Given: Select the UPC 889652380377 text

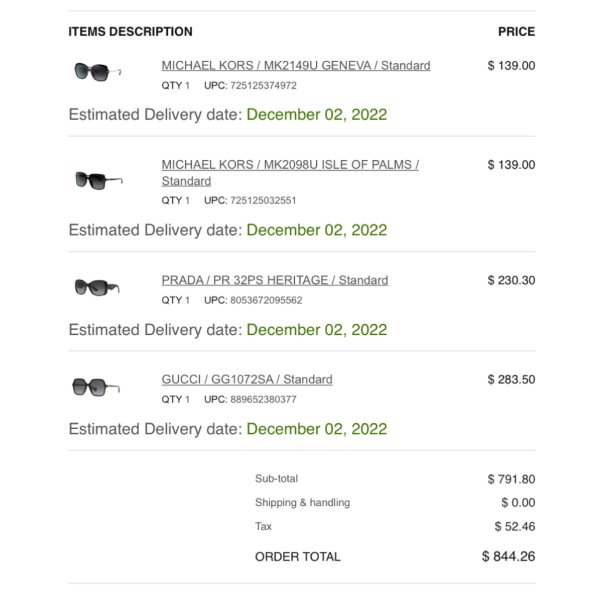Looking at the screenshot, I should (x=263, y=399).
